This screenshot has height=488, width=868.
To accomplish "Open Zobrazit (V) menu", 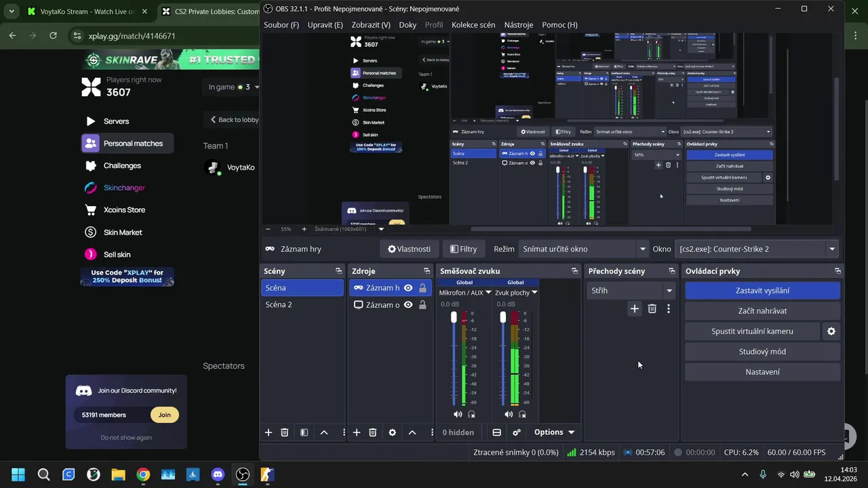I will 371,24.
